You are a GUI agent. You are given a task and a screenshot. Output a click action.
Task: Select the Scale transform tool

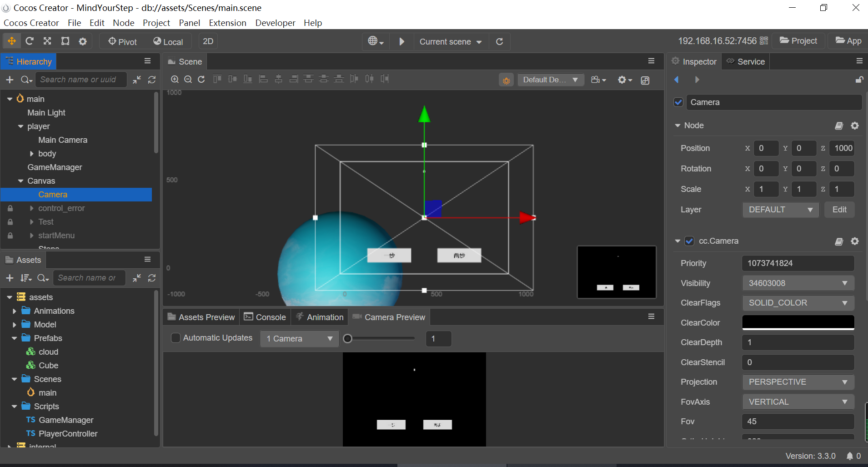coord(47,41)
